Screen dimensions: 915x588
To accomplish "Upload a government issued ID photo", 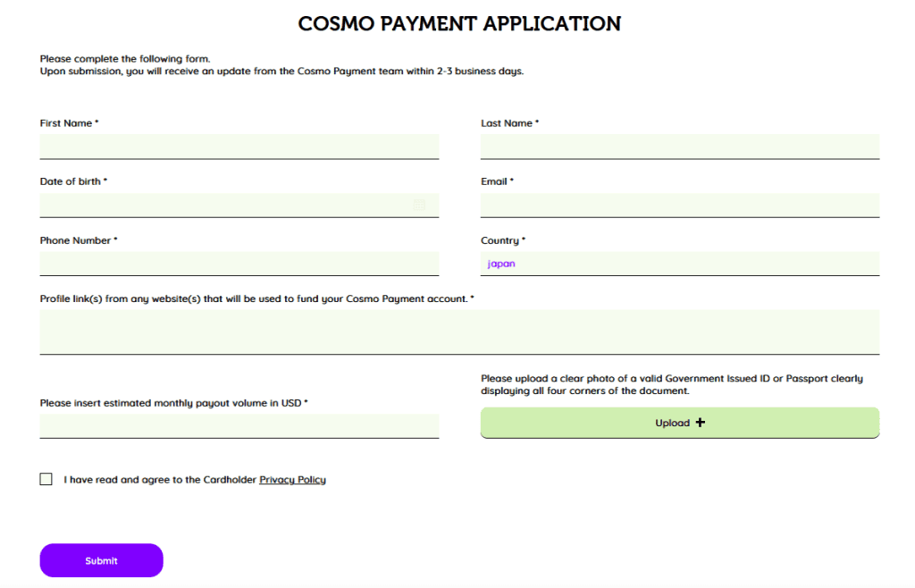I will 680,423.
